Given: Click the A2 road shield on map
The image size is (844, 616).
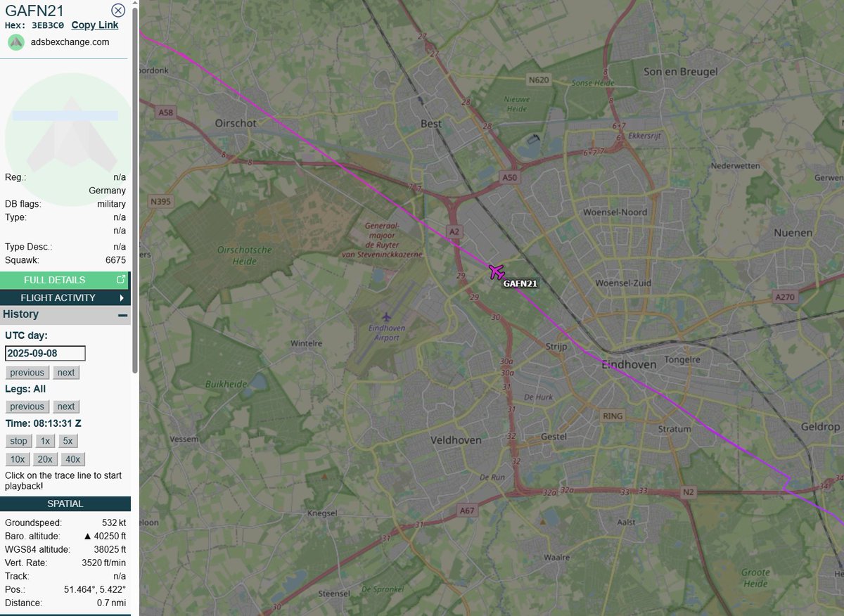Looking at the screenshot, I should click(x=454, y=231).
